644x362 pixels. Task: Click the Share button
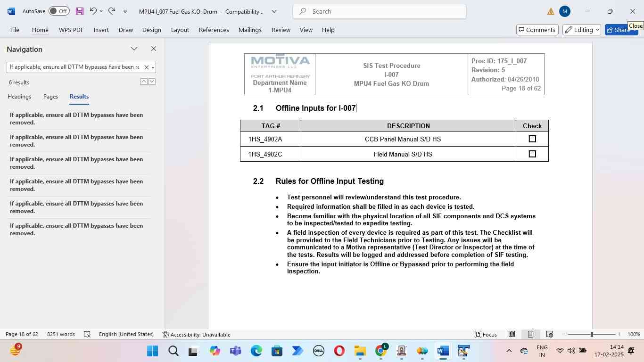621,30
